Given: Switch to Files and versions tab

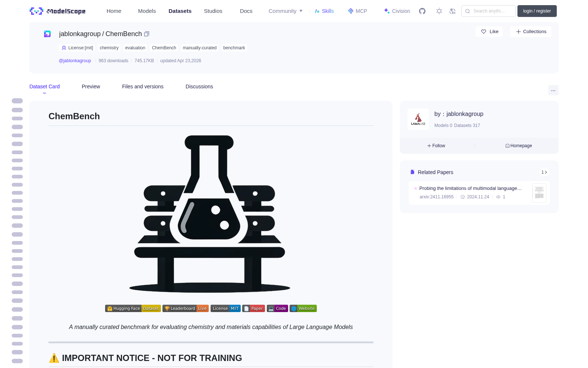Looking at the screenshot, I should click(143, 86).
